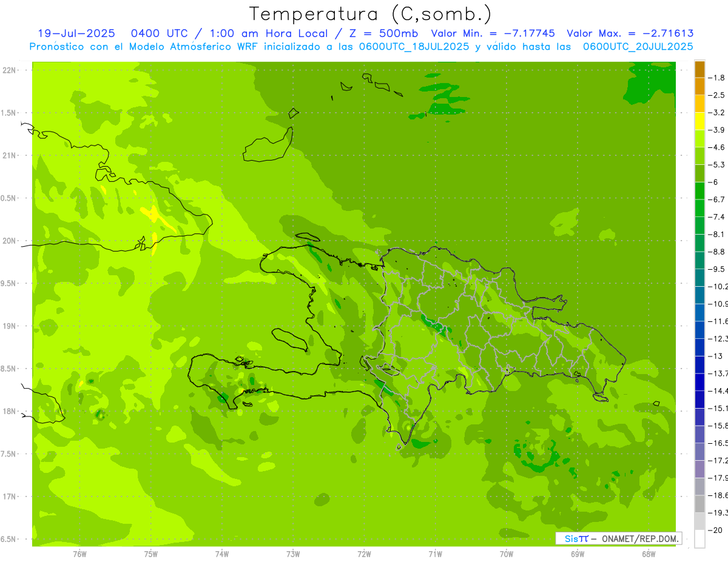728x562 pixels.
Task: Click the '-6.7' colorbar value
Action: [x=717, y=199]
